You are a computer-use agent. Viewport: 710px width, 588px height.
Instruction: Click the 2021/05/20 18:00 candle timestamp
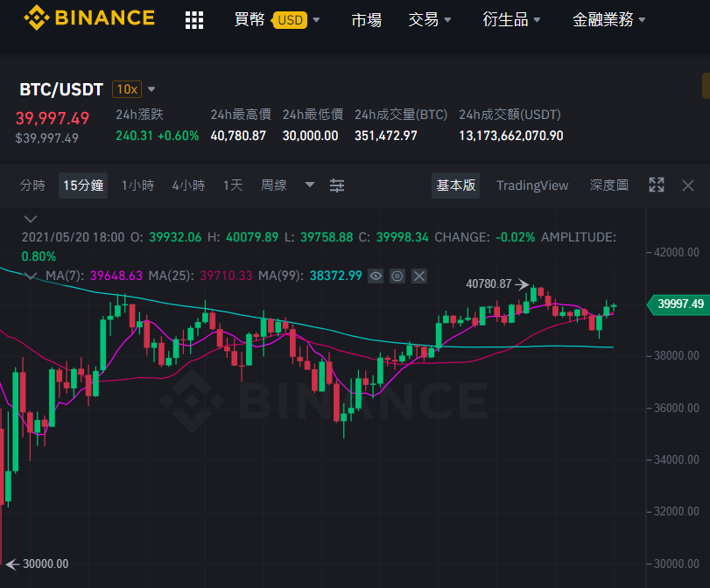pos(73,237)
